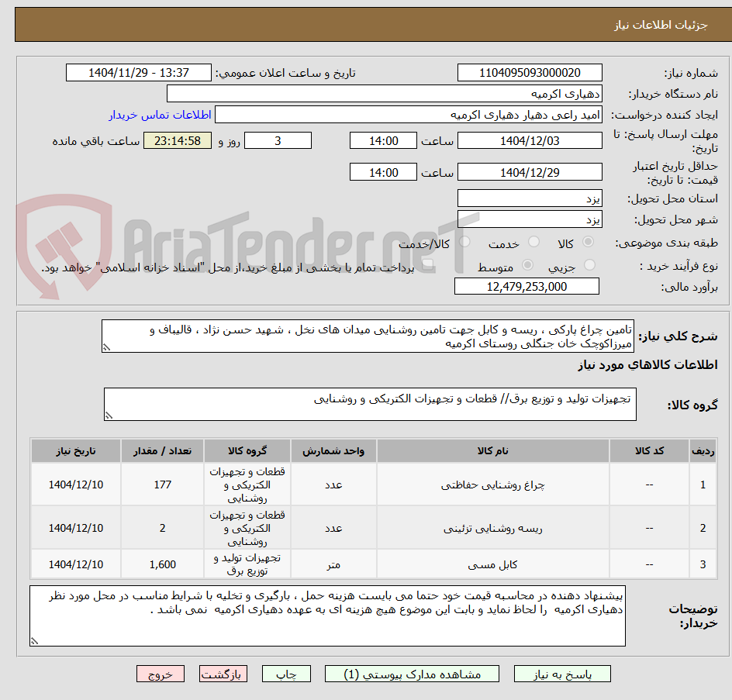
Task: Click the گروه کالا column header
Action: (x=247, y=451)
